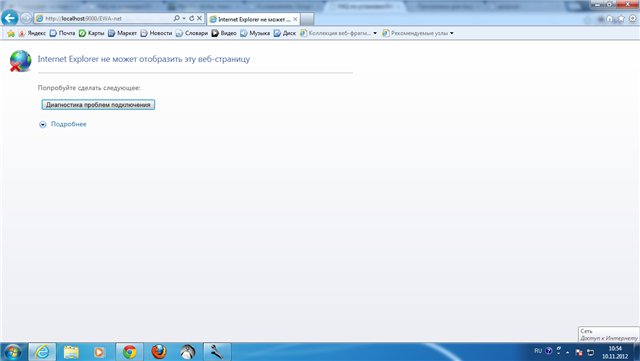Open the search dropdown arrow in address bar
The height and width of the screenshot is (361, 640).
184,18
